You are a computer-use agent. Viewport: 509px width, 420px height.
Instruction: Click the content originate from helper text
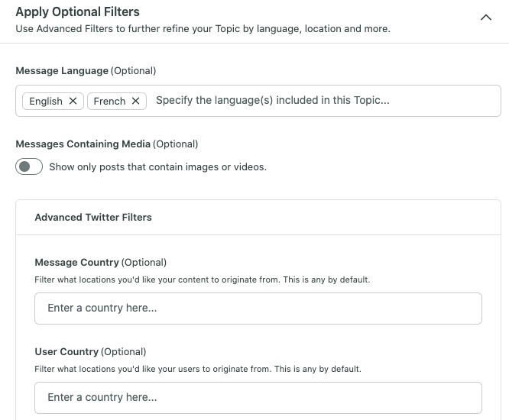(203, 279)
